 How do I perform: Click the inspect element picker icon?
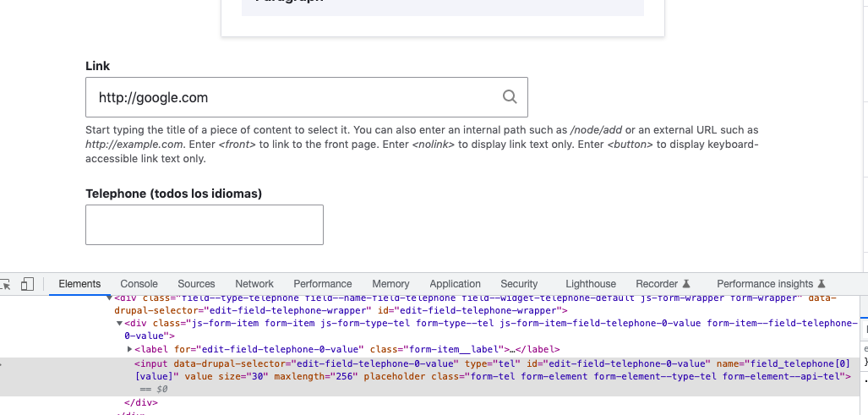pyautogui.click(x=4, y=284)
